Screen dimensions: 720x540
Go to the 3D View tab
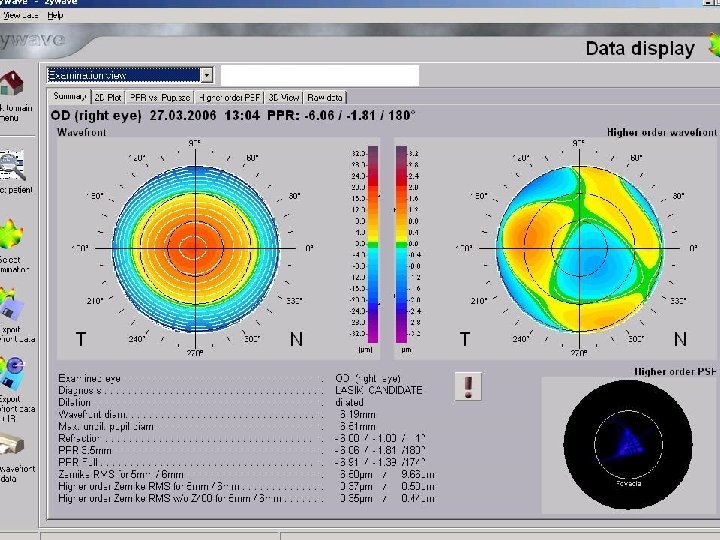284,97
